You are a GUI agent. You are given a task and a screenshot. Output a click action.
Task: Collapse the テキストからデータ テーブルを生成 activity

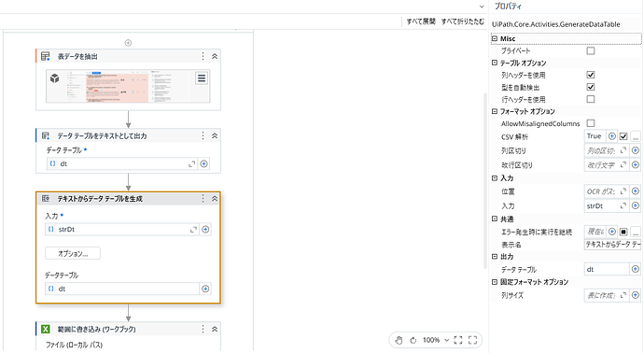215,199
